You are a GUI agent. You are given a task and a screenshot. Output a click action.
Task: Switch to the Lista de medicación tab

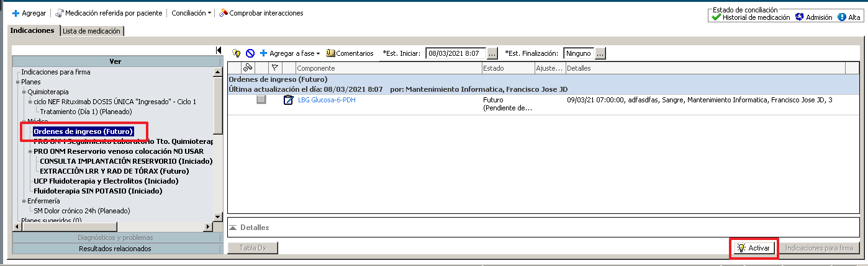[x=92, y=31]
